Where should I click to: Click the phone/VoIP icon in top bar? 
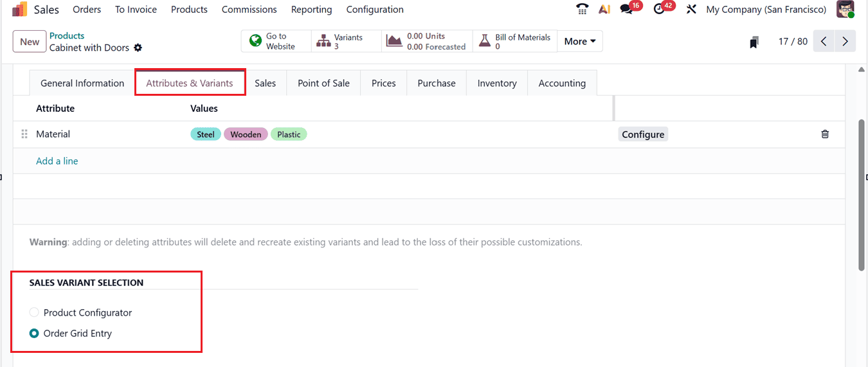coord(582,10)
